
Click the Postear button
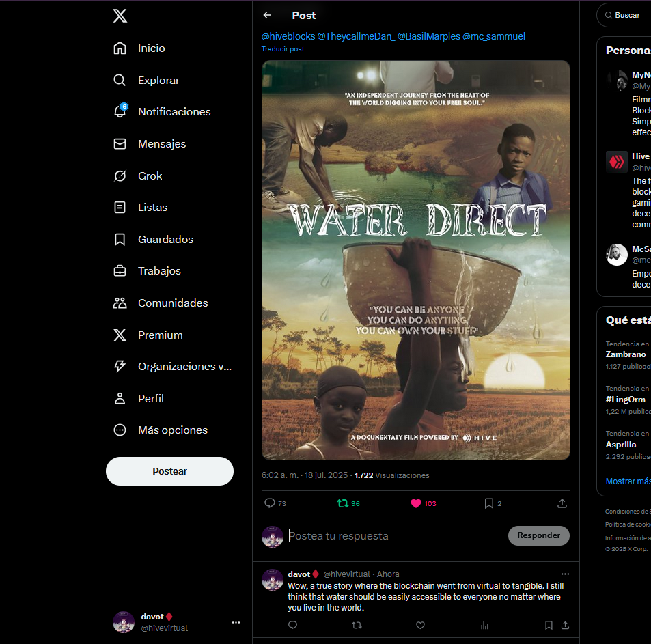(169, 471)
